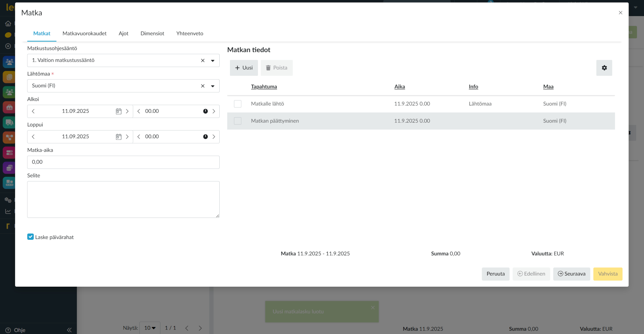Advance Alkoi date to next day
644x334 pixels.
coord(127,111)
